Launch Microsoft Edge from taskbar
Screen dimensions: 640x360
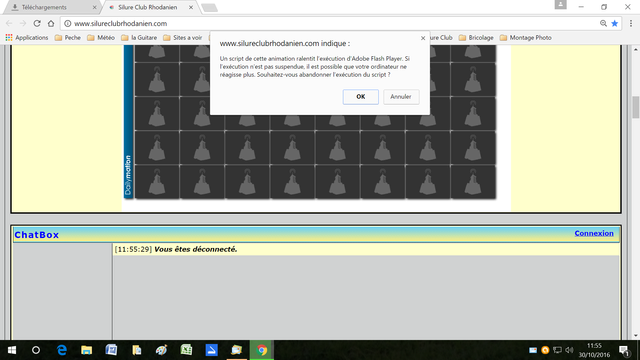[x=62, y=350]
